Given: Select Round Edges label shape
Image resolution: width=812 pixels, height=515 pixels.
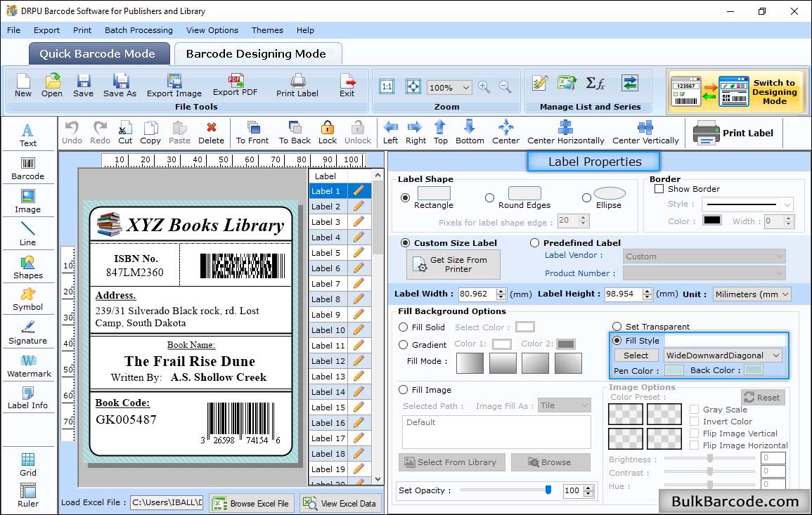Looking at the screenshot, I should tap(489, 197).
